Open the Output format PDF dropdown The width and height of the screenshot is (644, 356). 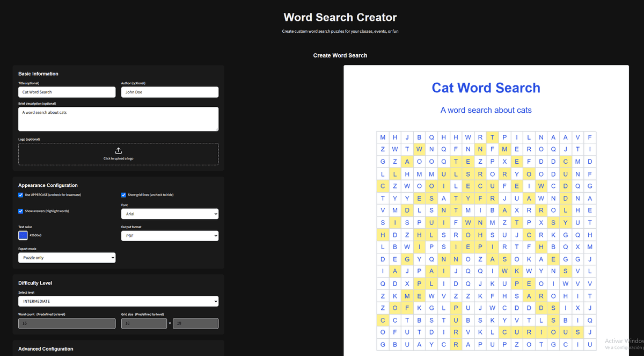(170, 236)
